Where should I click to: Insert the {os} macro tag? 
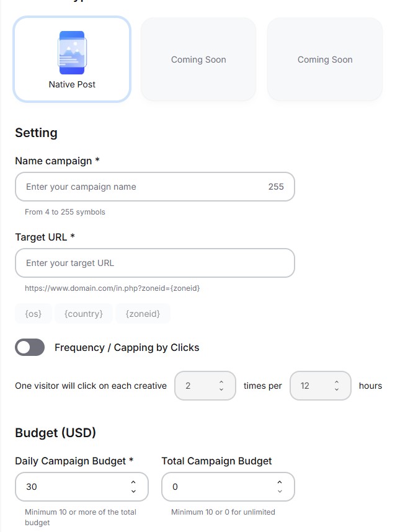tap(33, 314)
